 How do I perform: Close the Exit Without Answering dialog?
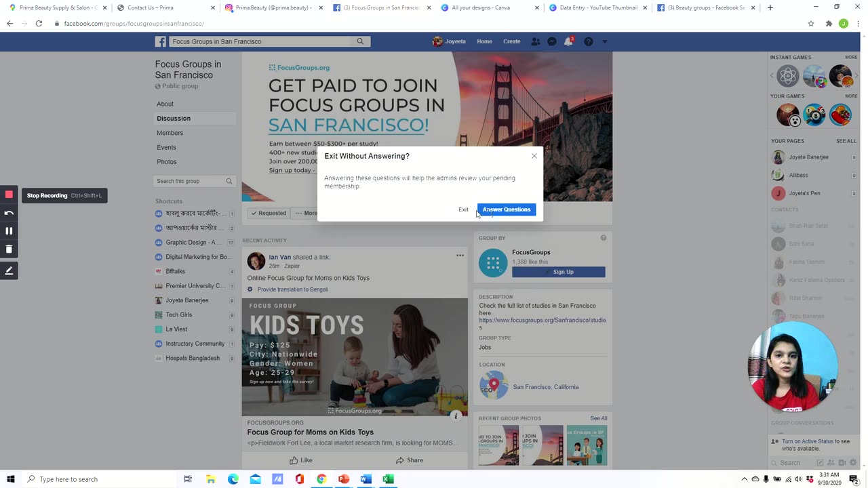(x=534, y=156)
